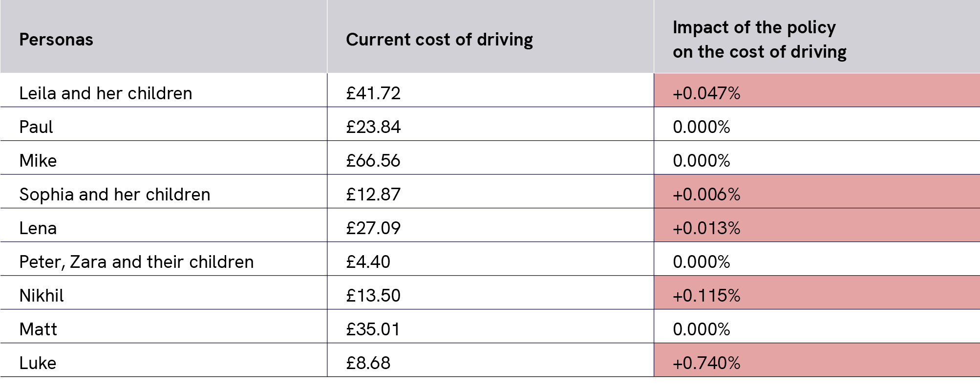
Task: Click the £66.56 cost value
Action: pyautogui.click(x=373, y=160)
